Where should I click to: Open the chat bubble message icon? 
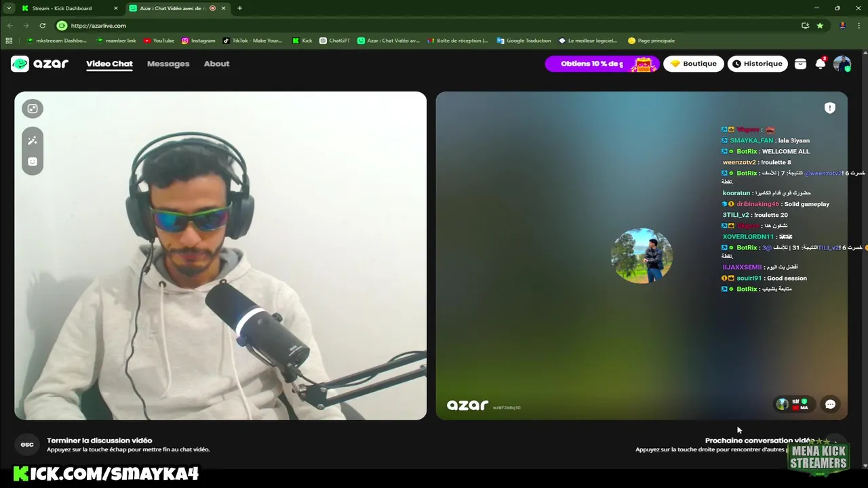tap(830, 404)
